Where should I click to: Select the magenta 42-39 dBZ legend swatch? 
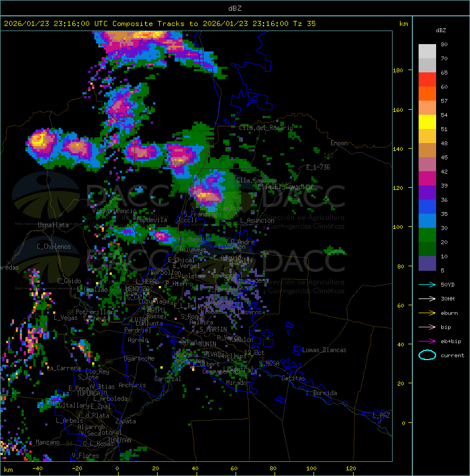click(427, 179)
